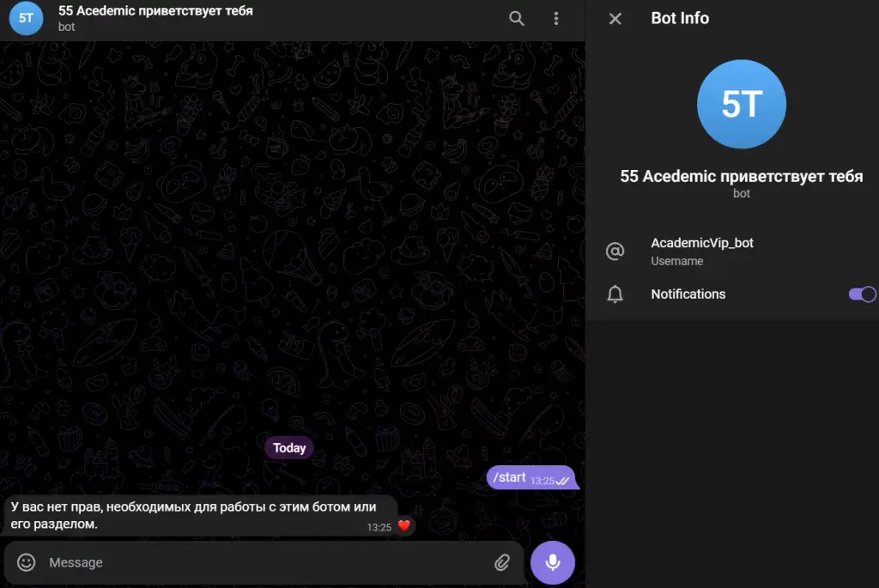Click the chat title in the header
879x588 pixels.
[155, 10]
